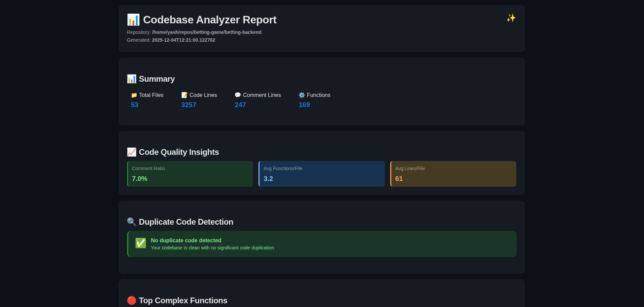Click 'Your codebase is clean' description text
Image resolution: width=644 pixels, height=307 pixels.
[x=212, y=248]
